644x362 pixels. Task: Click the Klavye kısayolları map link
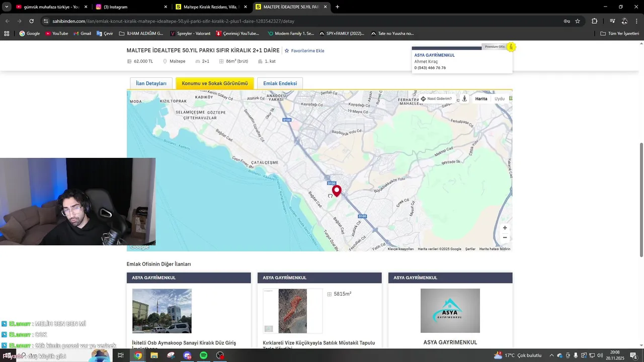400,249
